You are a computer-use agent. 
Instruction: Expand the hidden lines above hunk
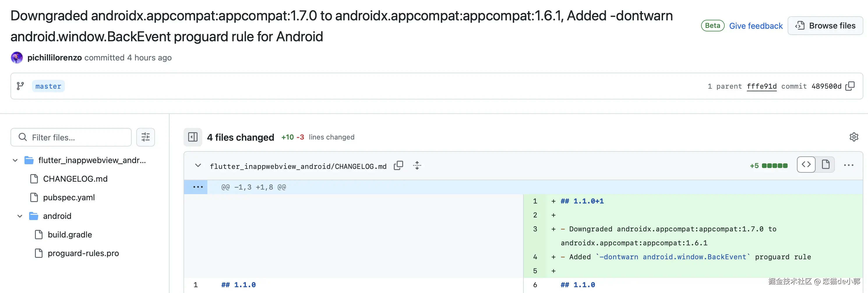pos(198,187)
